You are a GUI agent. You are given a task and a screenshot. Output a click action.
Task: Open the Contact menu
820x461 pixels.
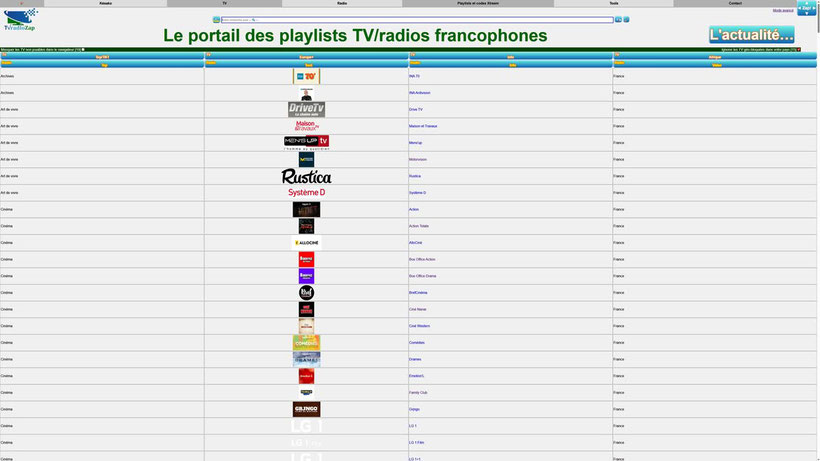click(x=735, y=3)
